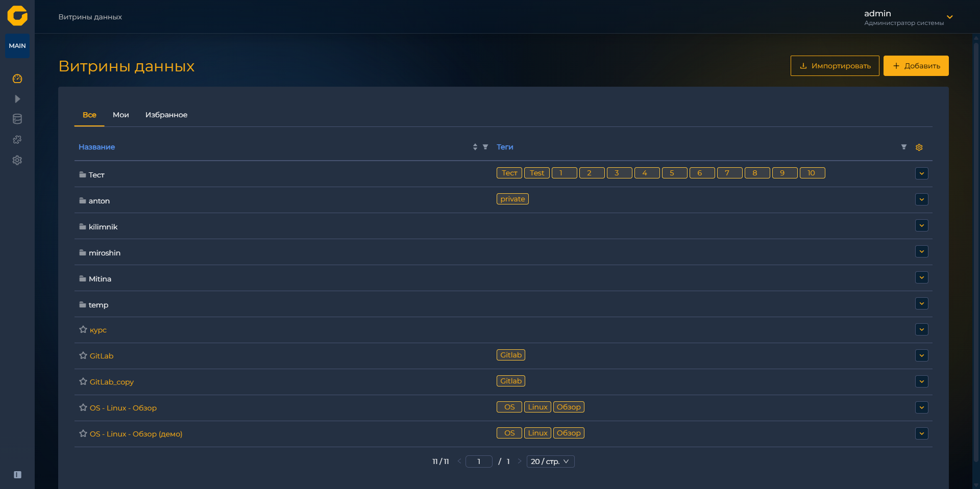Open OS - Linux - Обзор (демо) link
Image resolution: width=980 pixels, height=489 pixels.
pos(136,434)
